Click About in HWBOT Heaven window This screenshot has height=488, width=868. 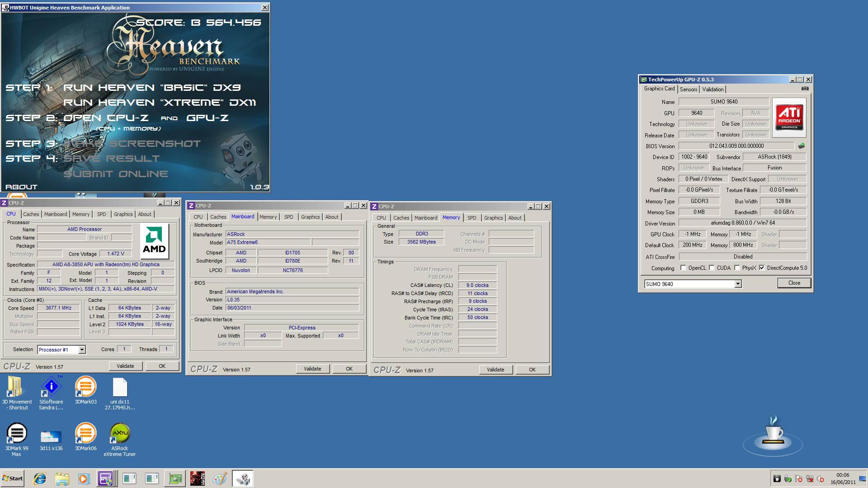pyautogui.click(x=21, y=187)
